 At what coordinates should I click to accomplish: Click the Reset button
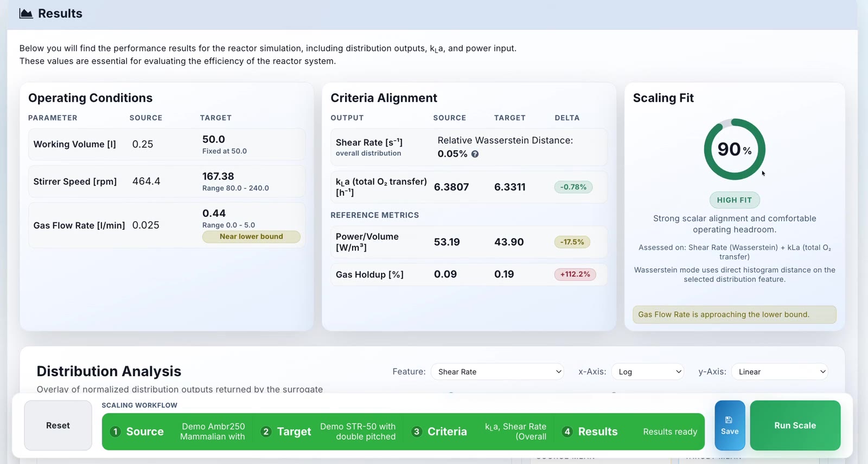[x=58, y=426]
